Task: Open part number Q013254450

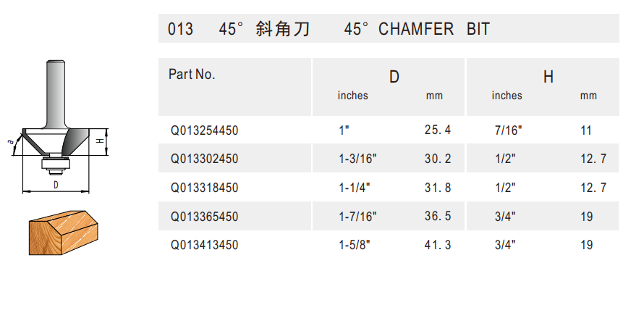Action: click(205, 131)
